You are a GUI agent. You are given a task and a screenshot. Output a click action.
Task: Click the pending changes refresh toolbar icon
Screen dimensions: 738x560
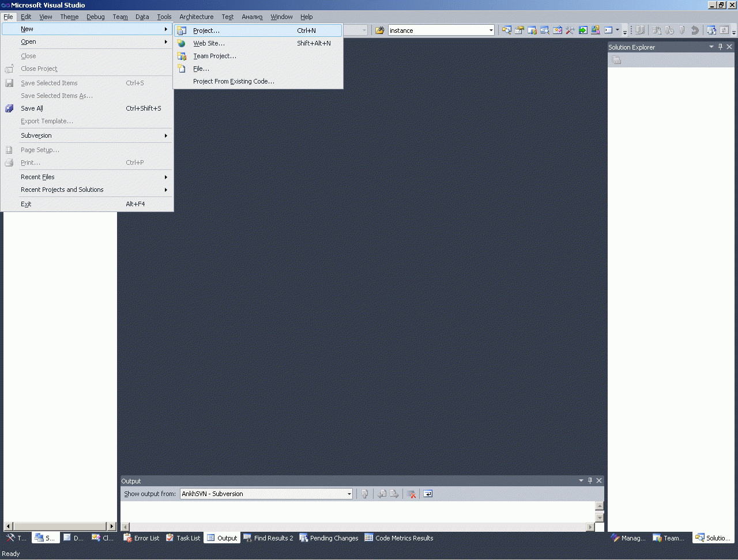point(724,31)
